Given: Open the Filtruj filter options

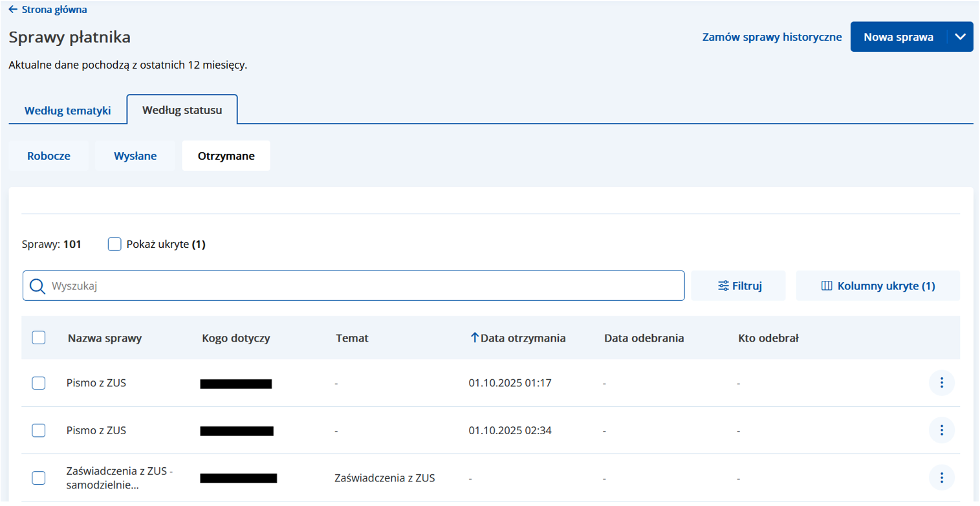Looking at the screenshot, I should (x=739, y=286).
